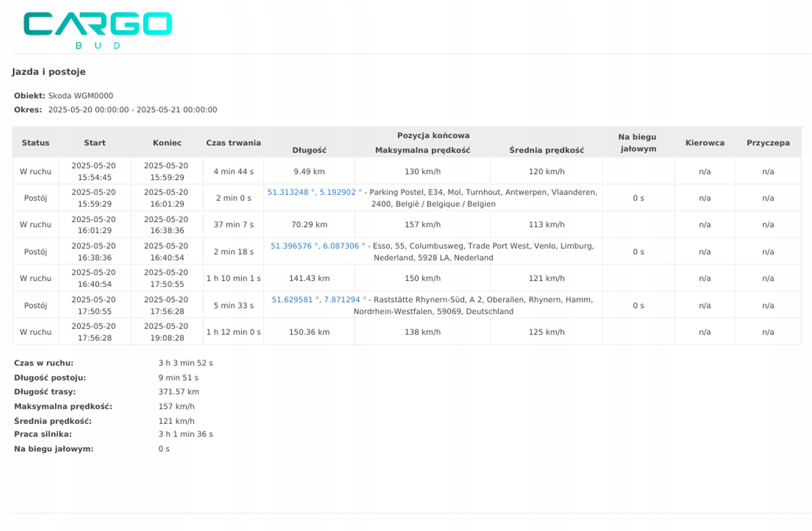Click the Średnia prędkość column header
The width and height of the screenshot is (812, 531).
click(x=546, y=150)
